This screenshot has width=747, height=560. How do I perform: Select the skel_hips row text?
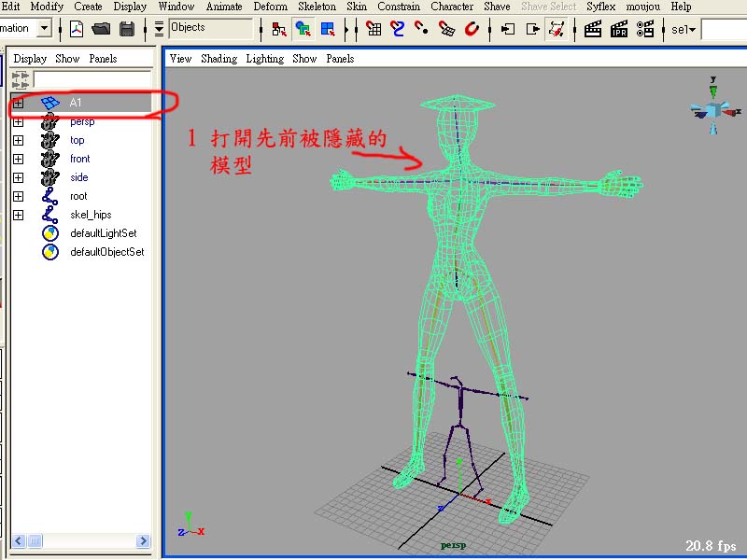(x=91, y=215)
